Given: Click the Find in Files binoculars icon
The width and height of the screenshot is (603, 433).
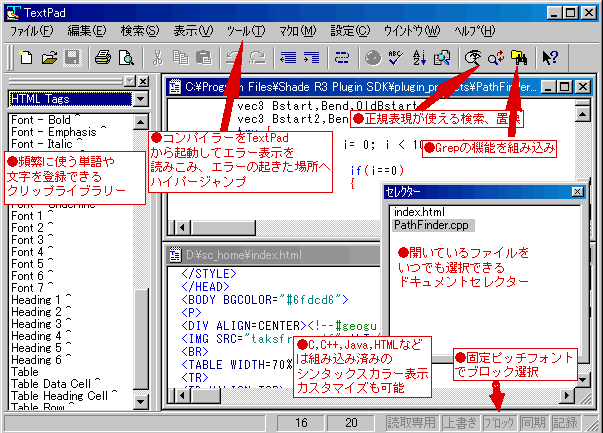Looking at the screenshot, I should (x=519, y=58).
